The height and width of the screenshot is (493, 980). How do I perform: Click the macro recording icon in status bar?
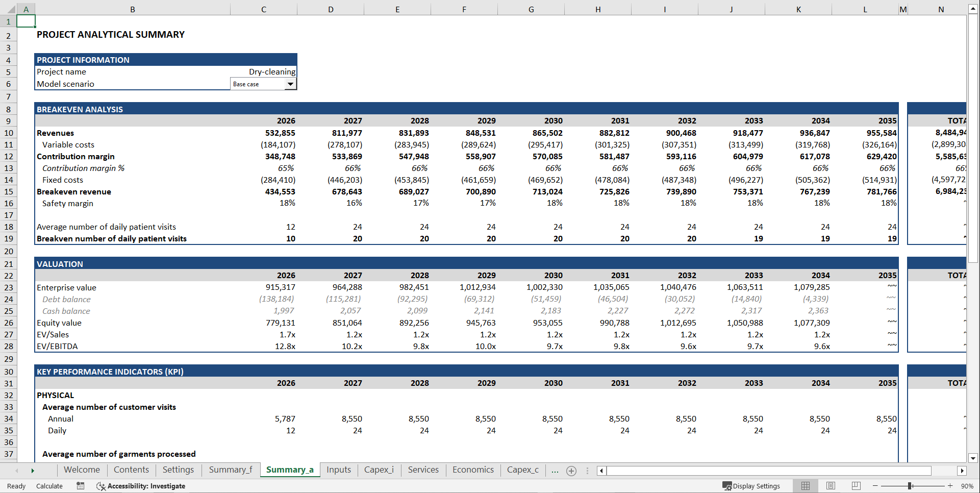pyautogui.click(x=80, y=486)
